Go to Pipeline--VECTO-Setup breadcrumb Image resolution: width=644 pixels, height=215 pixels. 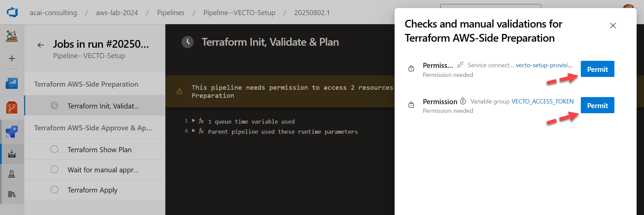click(239, 13)
